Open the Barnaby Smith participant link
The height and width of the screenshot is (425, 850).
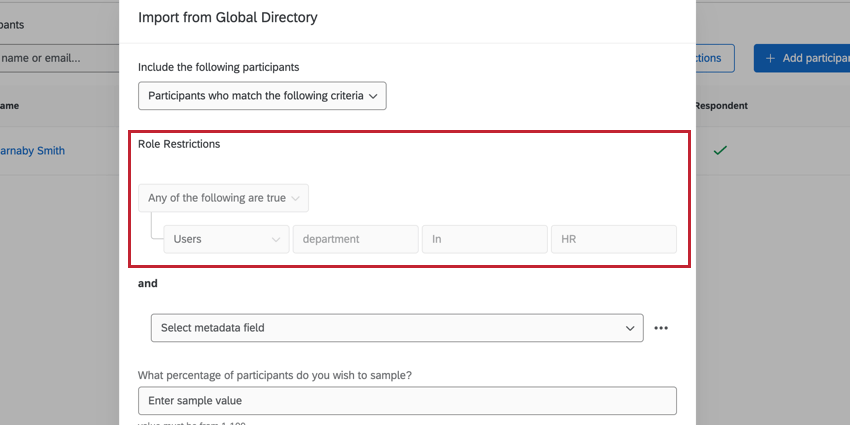[32, 151]
